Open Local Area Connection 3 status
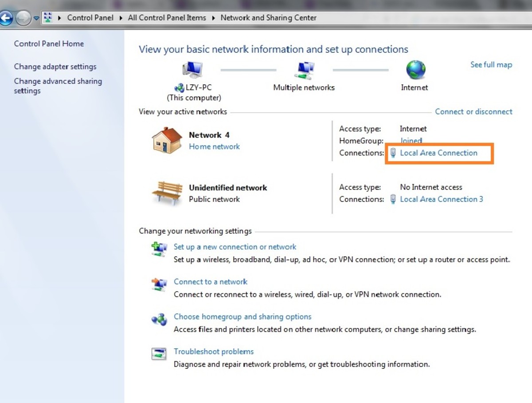The height and width of the screenshot is (403, 532). click(441, 199)
